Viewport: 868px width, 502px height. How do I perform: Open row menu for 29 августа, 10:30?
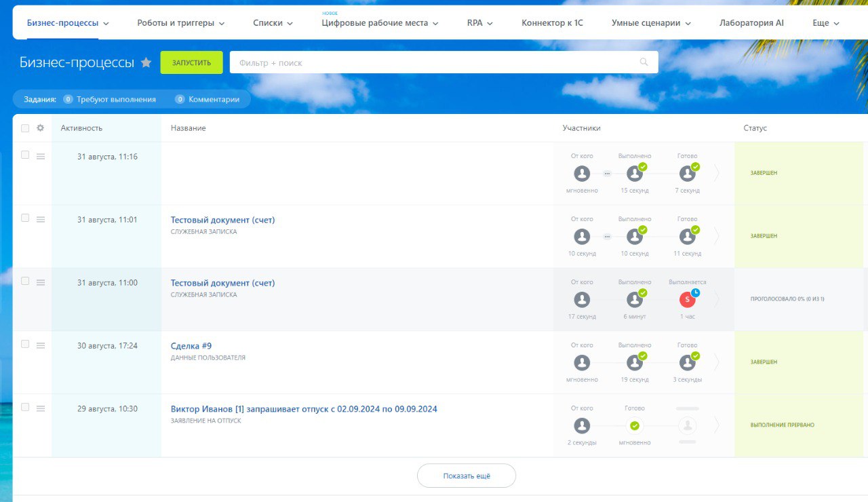[x=41, y=408]
